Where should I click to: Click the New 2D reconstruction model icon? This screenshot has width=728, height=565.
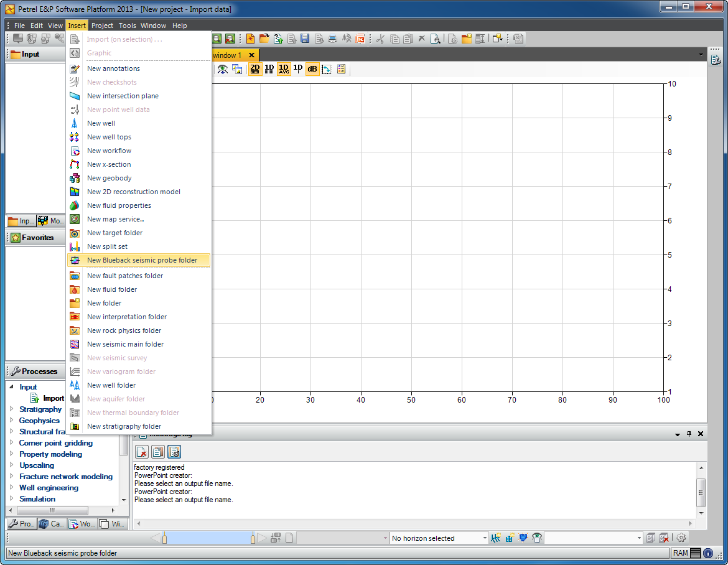click(74, 192)
